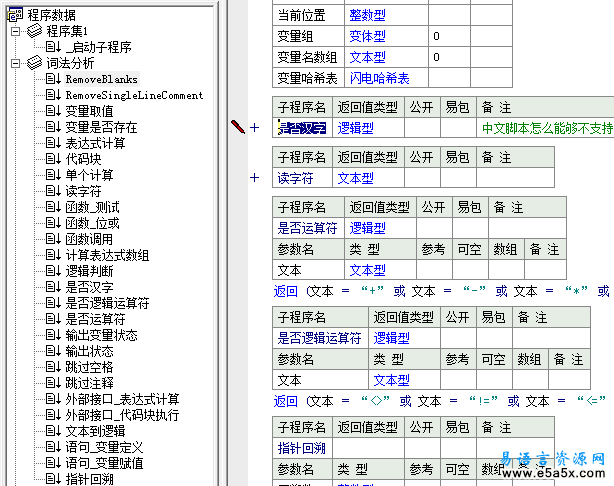Click the icon beside 是否汉字 in tree
This screenshot has height=486, width=614.
pos(53,287)
